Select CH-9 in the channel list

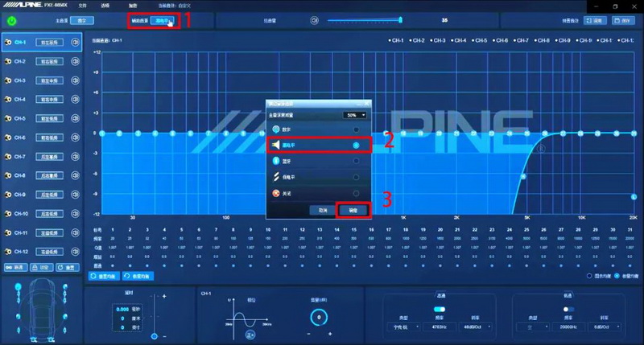pyautogui.click(x=42, y=195)
